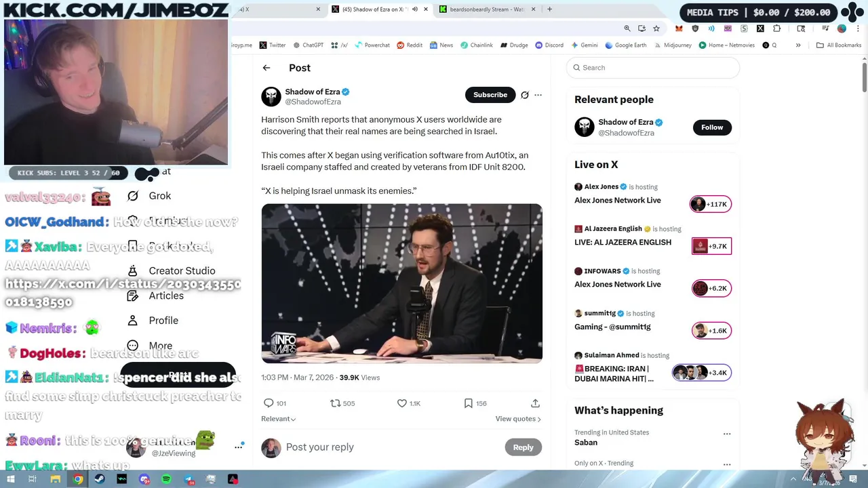Screen dimensions: 868x488
Task: Open the Midjourney bookmark
Action: [673, 45]
